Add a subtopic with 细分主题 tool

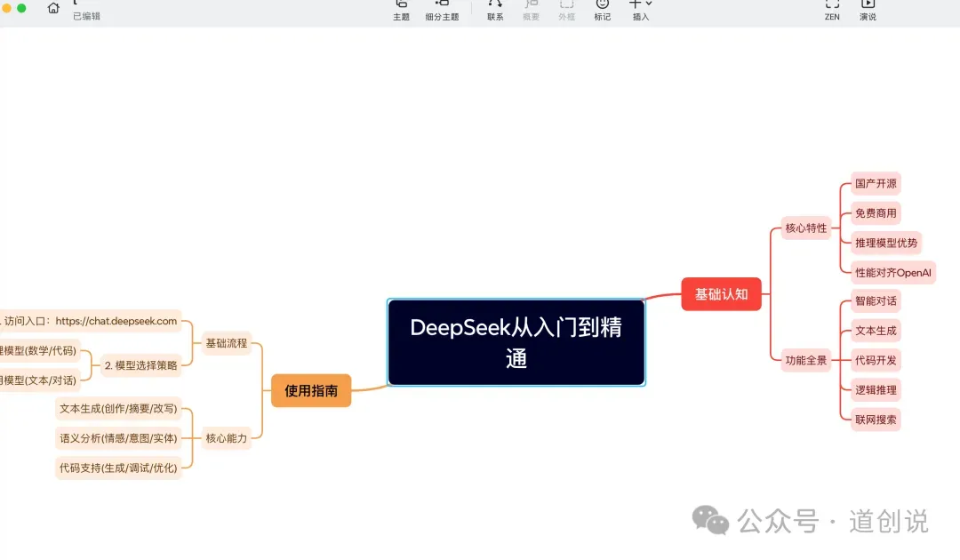(442, 11)
